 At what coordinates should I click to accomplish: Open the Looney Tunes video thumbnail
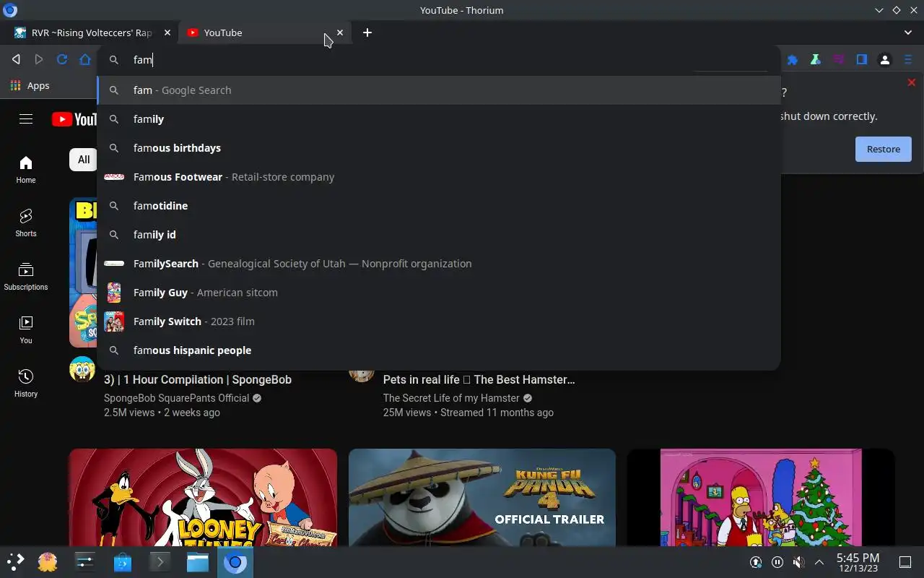click(x=203, y=497)
